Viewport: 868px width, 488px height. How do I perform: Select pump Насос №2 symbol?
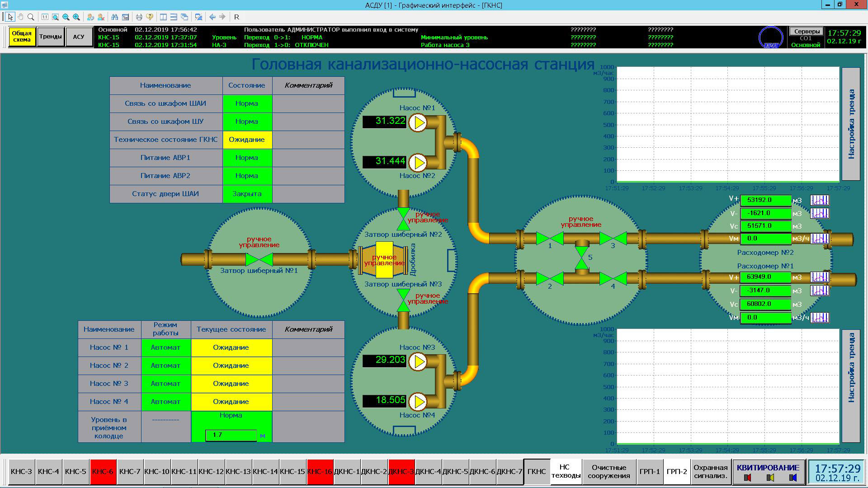[x=418, y=162]
